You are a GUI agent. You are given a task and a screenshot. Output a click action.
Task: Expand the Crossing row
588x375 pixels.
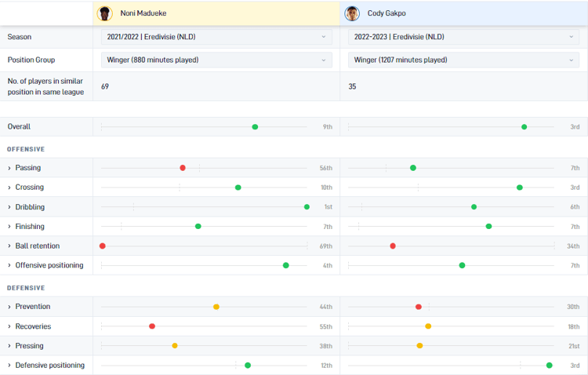pos(9,187)
